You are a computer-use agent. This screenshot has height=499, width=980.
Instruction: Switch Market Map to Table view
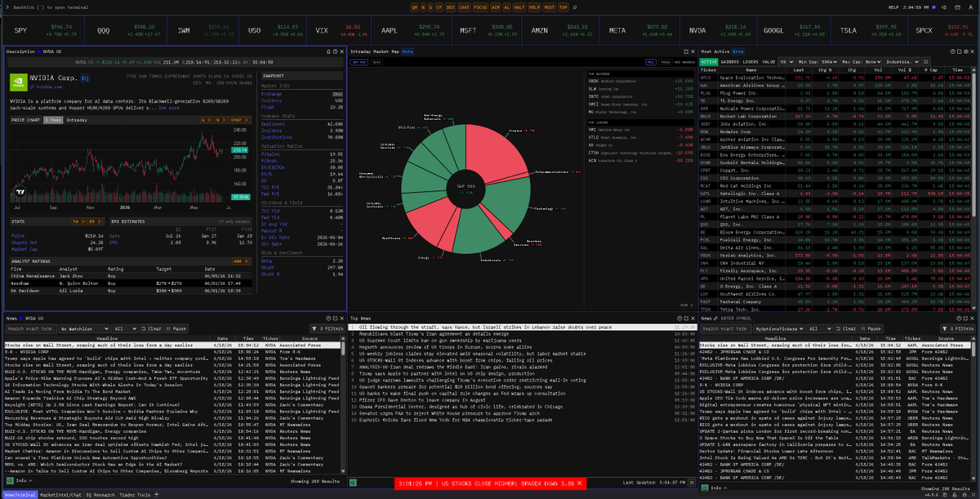pos(664,62)
